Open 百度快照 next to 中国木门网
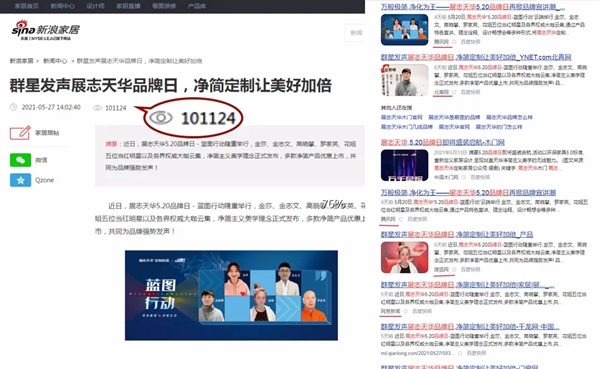 pyautogui.click(x=480, y=177)
